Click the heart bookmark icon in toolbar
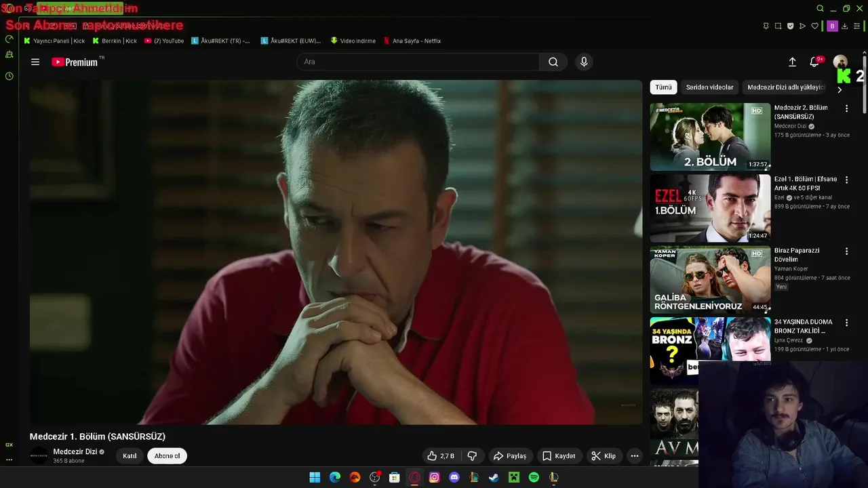The height and width of the screenshot is (488, 868). pyautogui.click(x=814, y=26)
